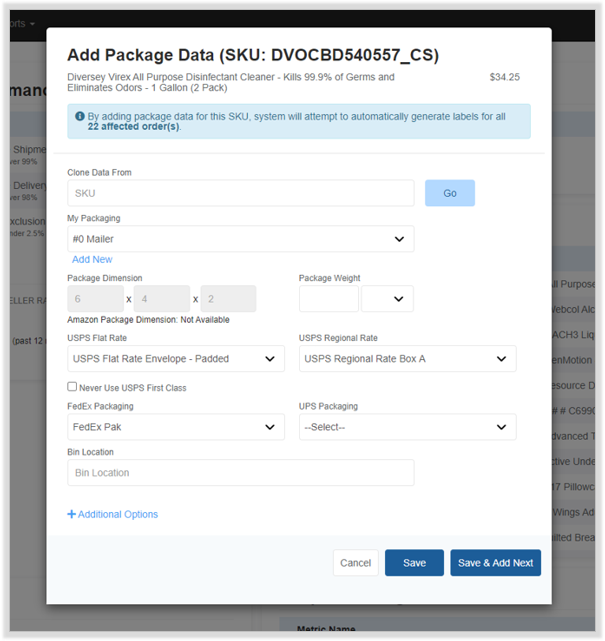
Task: Enable Never Use USPS First Class checkbox
Action: coord(72,387)
